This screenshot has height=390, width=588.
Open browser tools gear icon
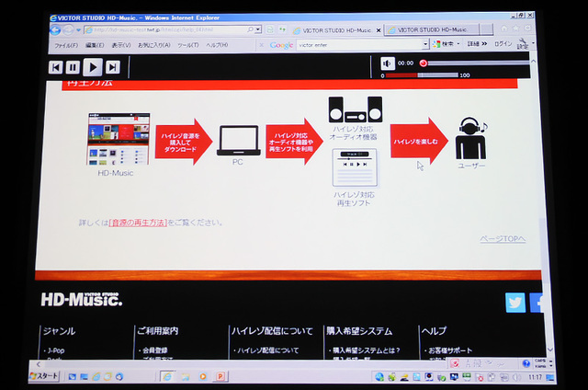pyautogui.click(x=528, y=29)
